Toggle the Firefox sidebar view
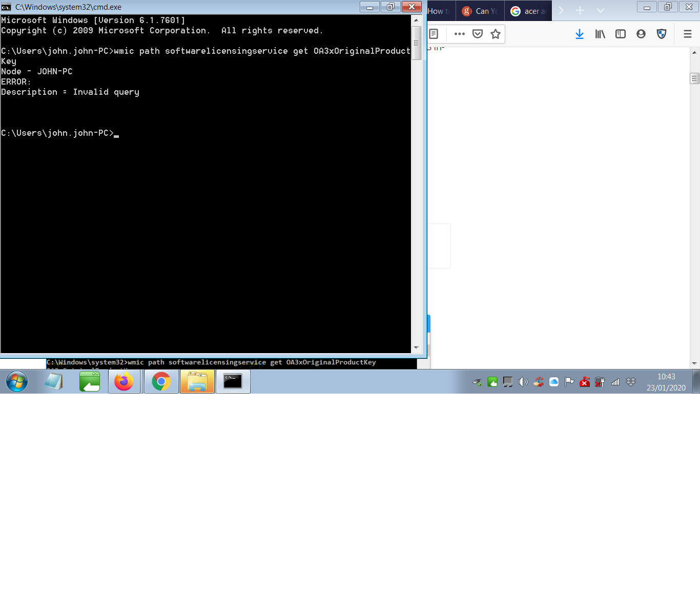700x614 pixels. coord(621,34)
